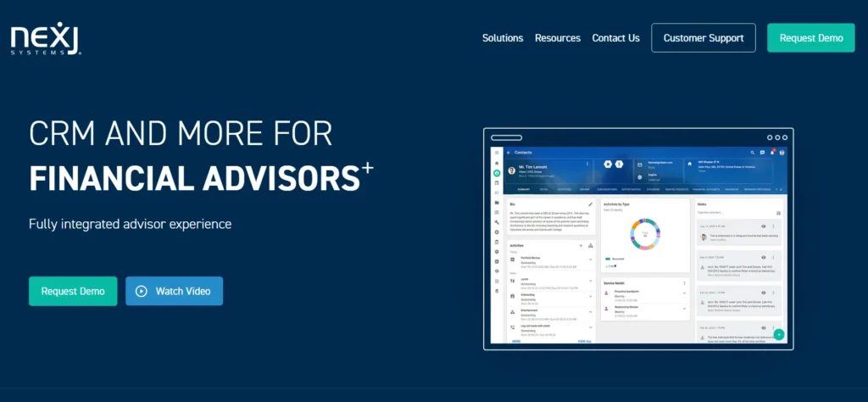Open the calendar icon in CRM preview sidebar
868x402 pixels.
497,182
